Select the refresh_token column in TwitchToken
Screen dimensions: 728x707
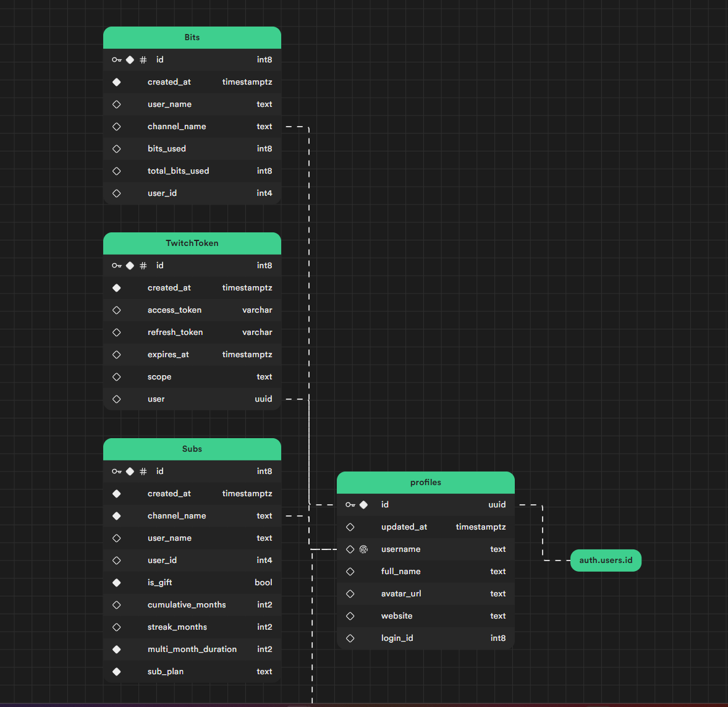tap(175, 332)
